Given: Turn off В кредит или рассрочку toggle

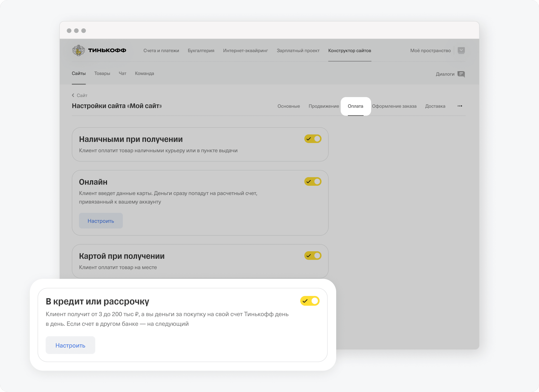Looking at the screenshot, I should 310,301.
